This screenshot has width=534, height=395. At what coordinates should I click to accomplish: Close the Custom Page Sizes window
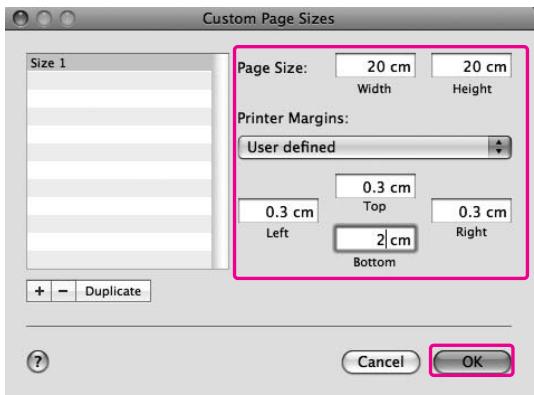pyautogui.click(x=20, y=18)
